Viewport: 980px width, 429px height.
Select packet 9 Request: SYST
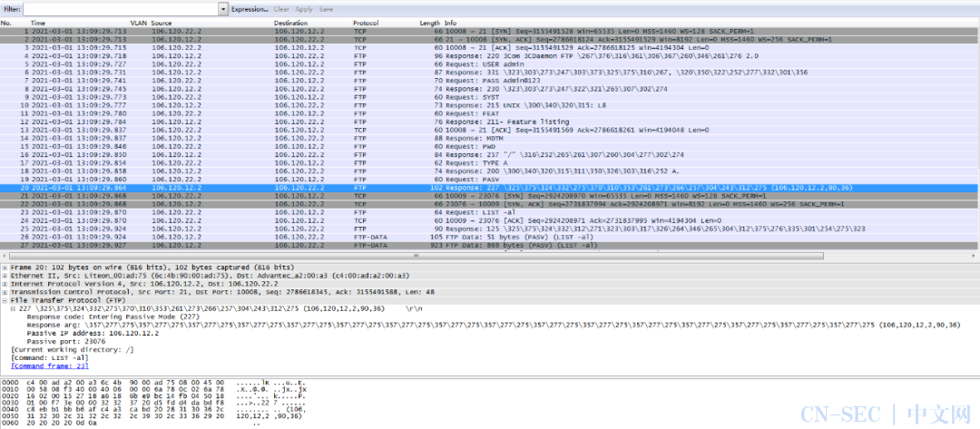pyautogui.click(x=490, y=97)
